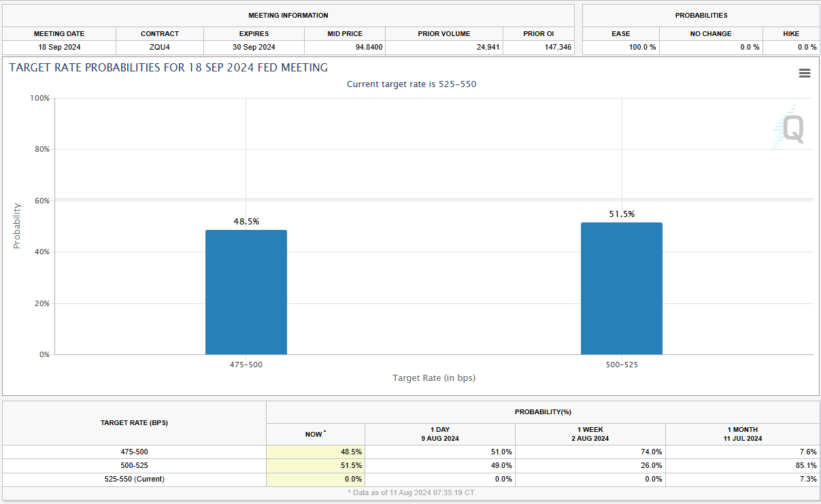Select the 475-500 target rate row
821x504 pixels.
point(134,452)
